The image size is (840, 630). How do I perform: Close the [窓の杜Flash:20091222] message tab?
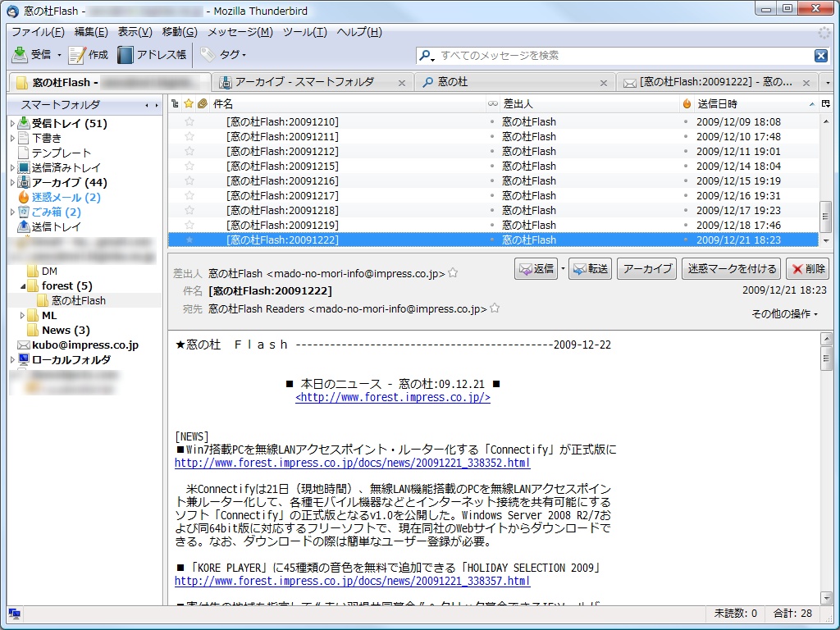[806, 83]
